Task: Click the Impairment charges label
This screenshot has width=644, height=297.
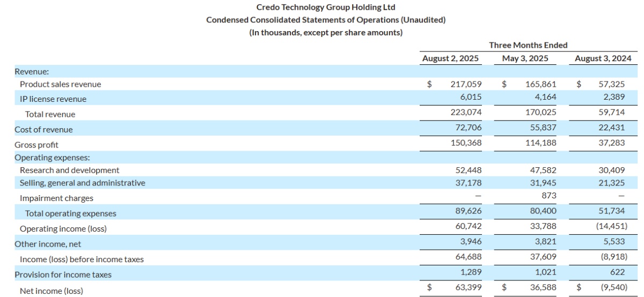Action: tap(56, 198)
